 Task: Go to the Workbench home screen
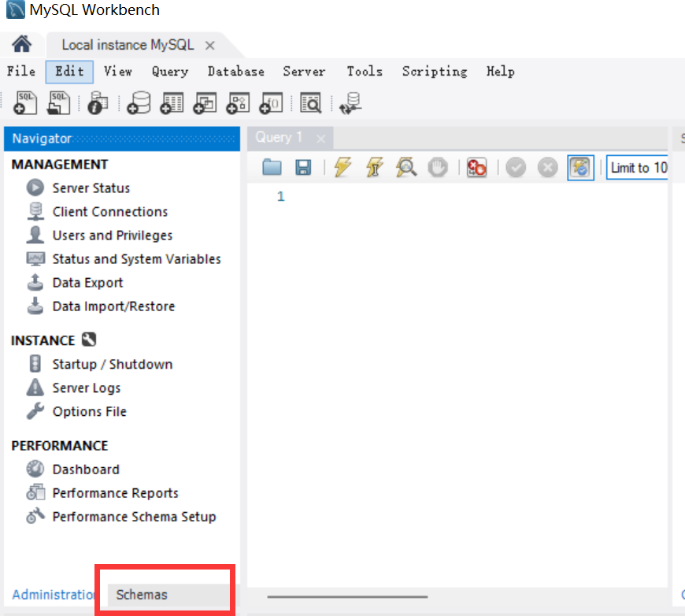pos(21,44)
